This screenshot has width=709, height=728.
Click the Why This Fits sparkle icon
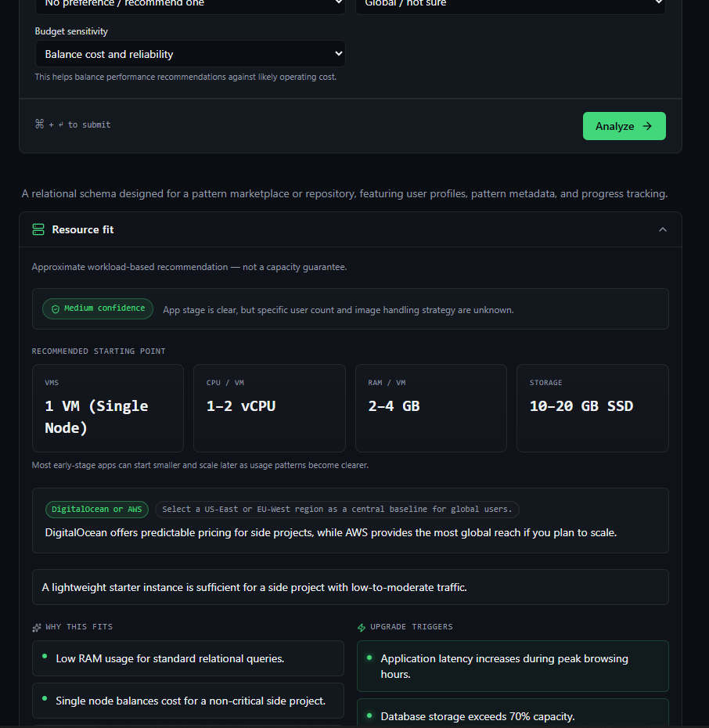37,627
